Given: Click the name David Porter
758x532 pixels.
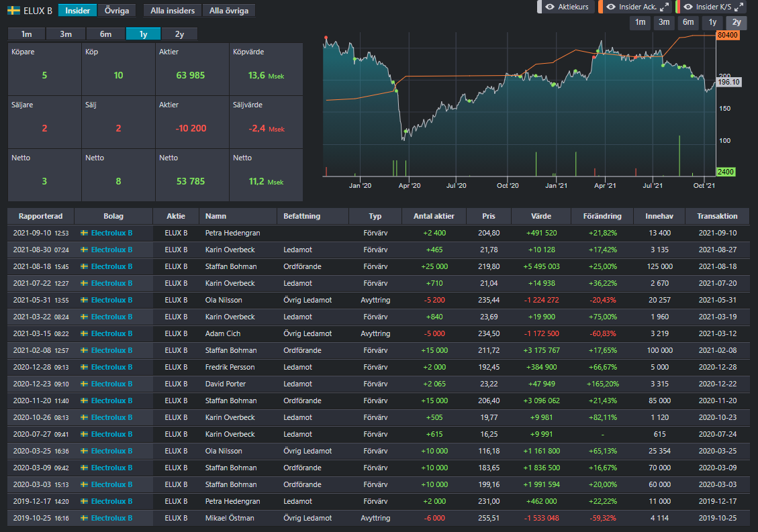Looking at the screenshot, I should click(x=226, y=384).
